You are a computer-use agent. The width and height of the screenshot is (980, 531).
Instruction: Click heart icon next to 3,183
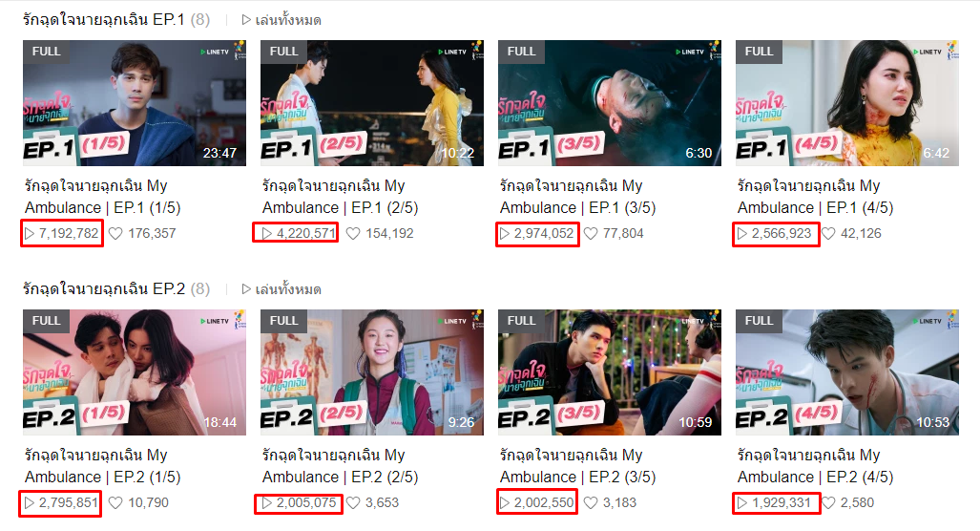pos(591,503)
